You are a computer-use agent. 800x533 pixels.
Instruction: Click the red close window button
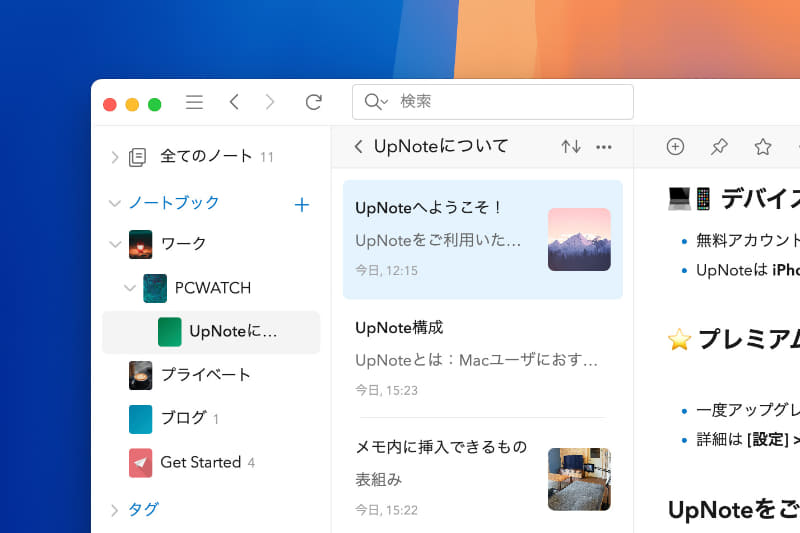(110, 105)
